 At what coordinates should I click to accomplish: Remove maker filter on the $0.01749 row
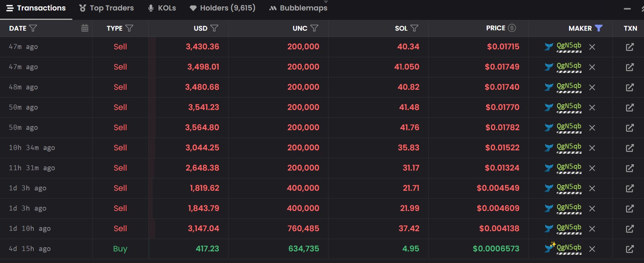pos(592,67)
